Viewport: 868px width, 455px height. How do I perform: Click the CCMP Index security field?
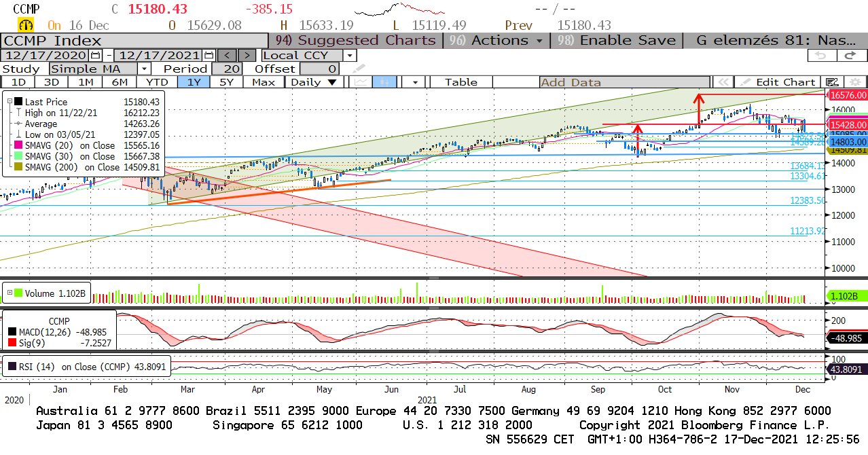pos(134,41)
